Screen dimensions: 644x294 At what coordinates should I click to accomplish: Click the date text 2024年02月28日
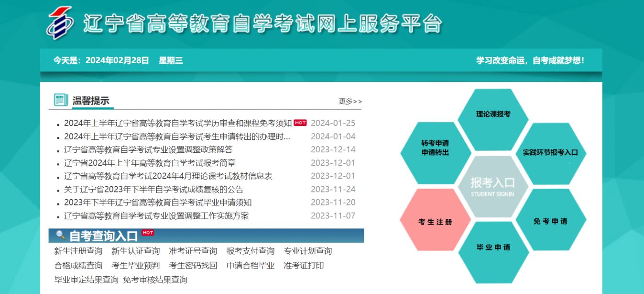[117, 61]
